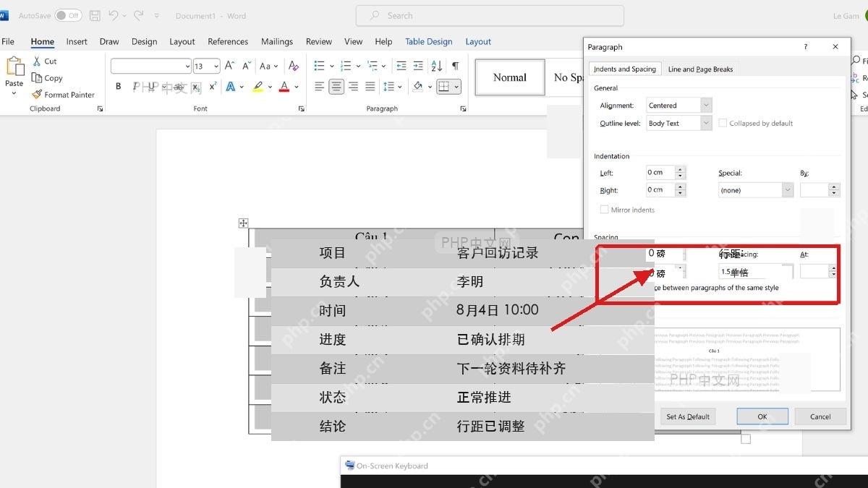The width and height of the screenshot is (868, 488).
Task: Apply Numbering list formatting
Action: (x=346, y=66)
